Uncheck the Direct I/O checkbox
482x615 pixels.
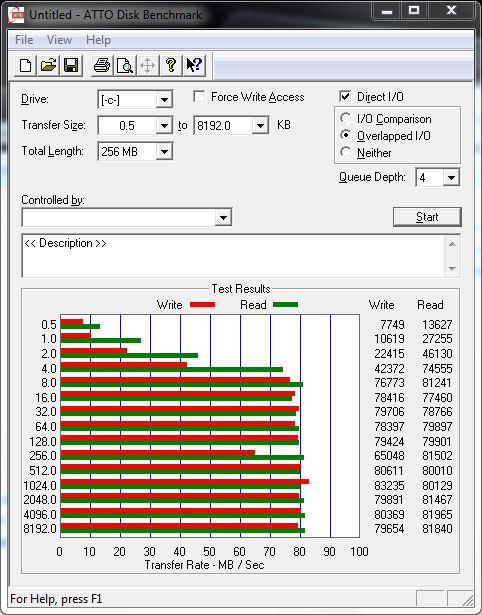click(345, 96)
